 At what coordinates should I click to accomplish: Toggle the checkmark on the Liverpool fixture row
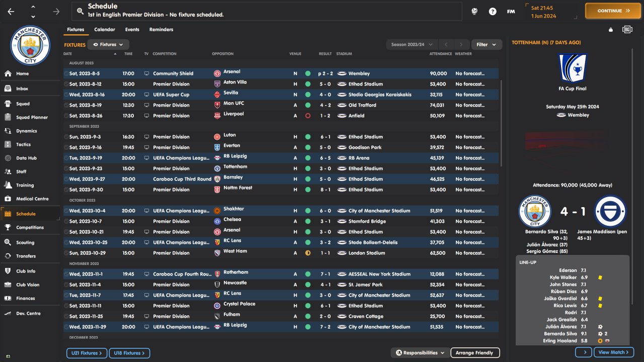click(66, 116)
